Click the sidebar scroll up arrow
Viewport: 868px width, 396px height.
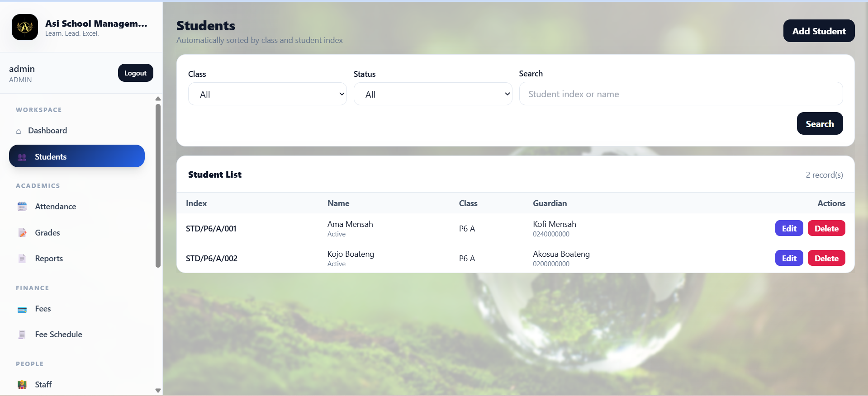[x=158, y=99]
